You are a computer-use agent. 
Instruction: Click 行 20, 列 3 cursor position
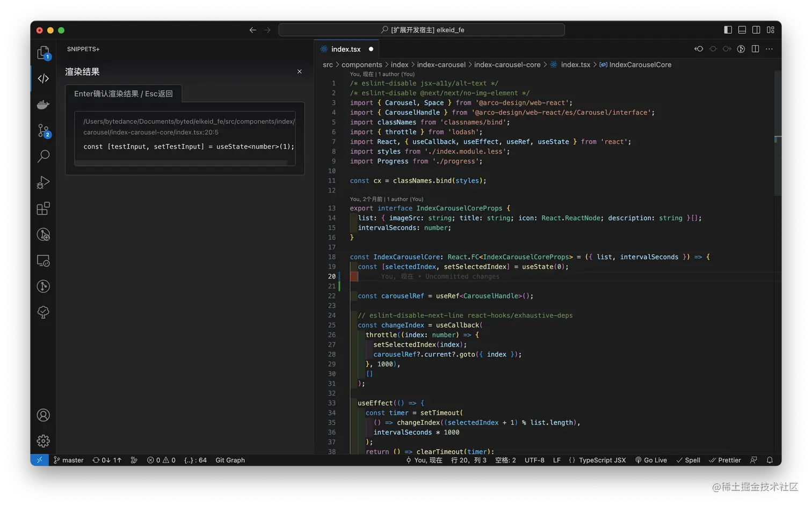click(x=469, y=460)
